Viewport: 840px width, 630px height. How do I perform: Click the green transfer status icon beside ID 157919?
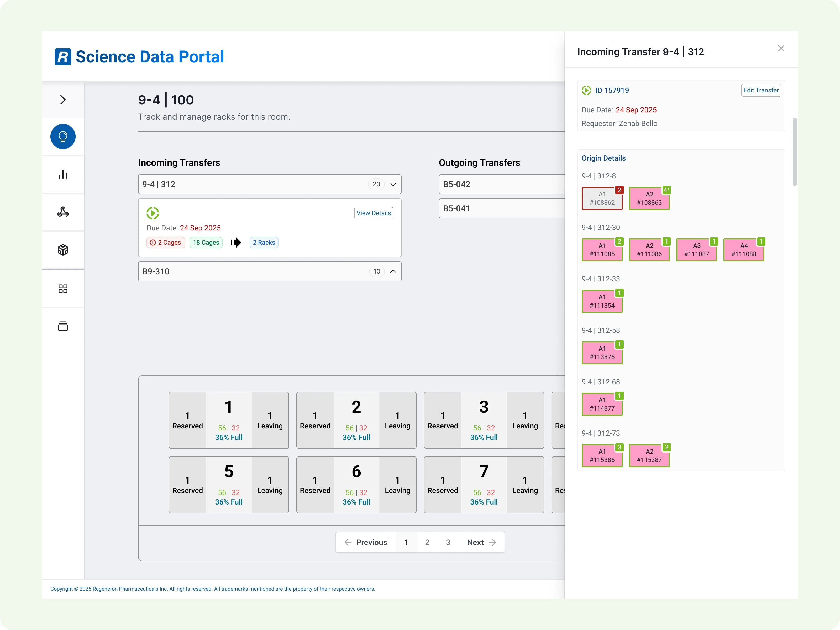click(586, 90)
